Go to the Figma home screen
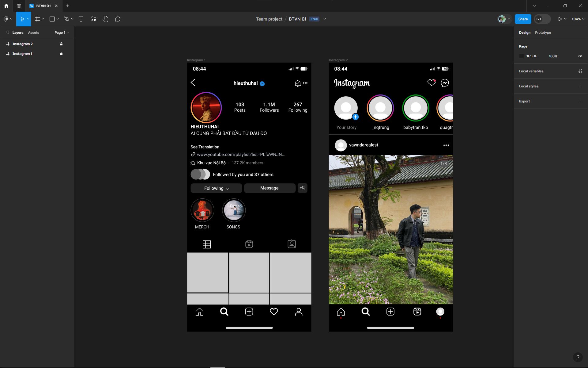 tap(6, 6)
